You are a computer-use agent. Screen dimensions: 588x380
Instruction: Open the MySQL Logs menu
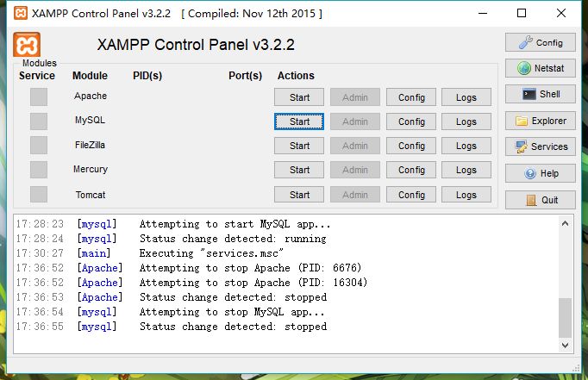coord(466,121)
